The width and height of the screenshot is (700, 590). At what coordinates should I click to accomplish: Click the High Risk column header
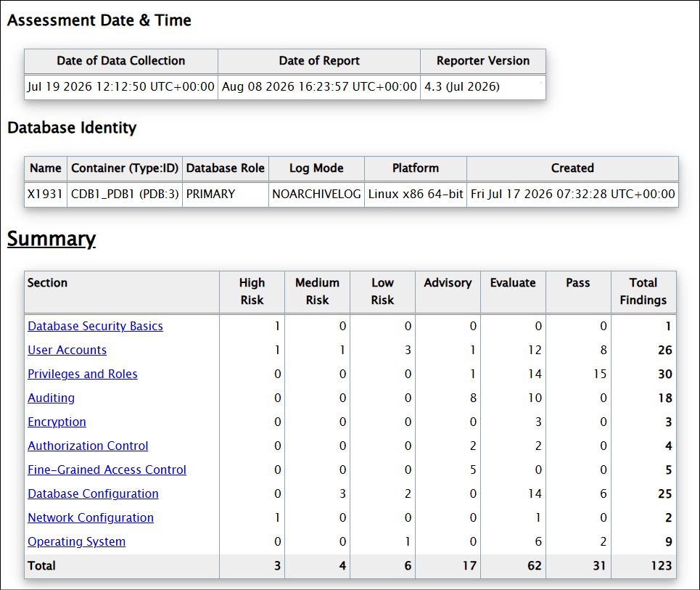click(252, 292)
